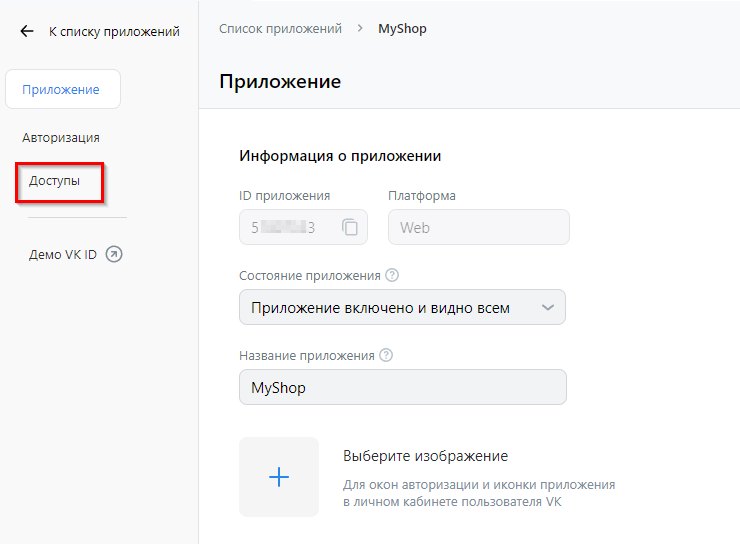Copy the application ID with copy icon

350,227
